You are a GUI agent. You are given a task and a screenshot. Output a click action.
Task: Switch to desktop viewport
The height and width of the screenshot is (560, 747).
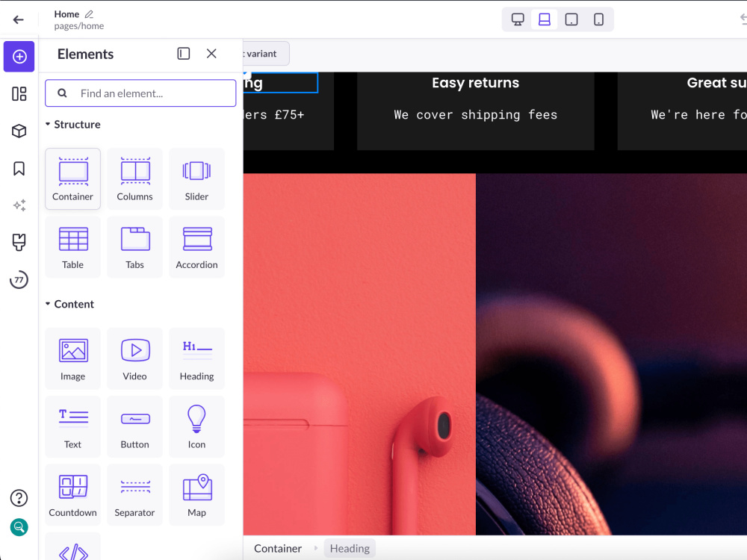[518, 19]
